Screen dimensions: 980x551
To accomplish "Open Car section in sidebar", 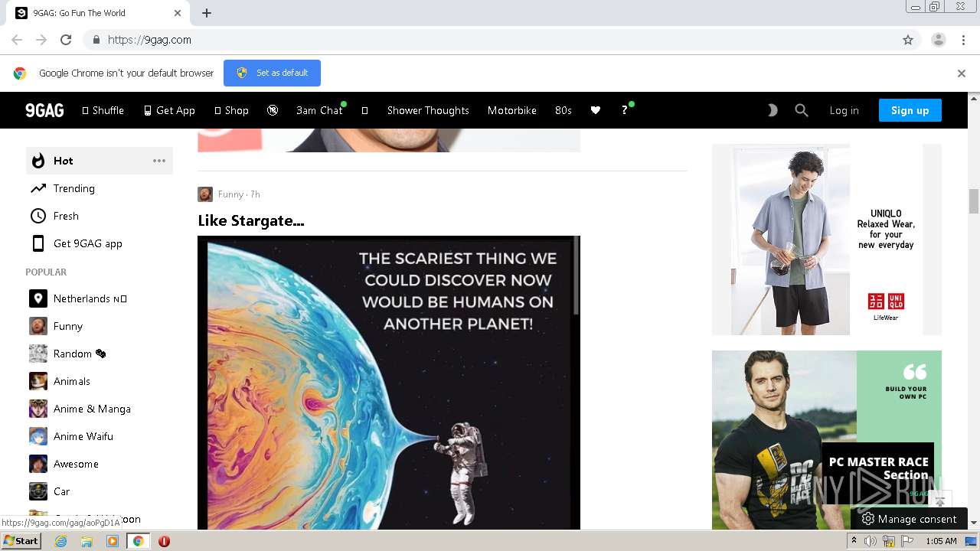I will 100,491.
